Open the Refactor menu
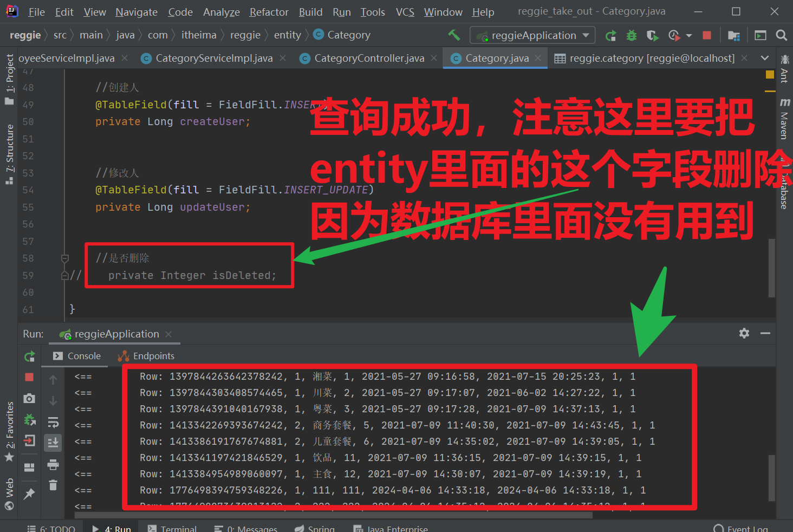The image size is (793, 532). tap(269, 12)
